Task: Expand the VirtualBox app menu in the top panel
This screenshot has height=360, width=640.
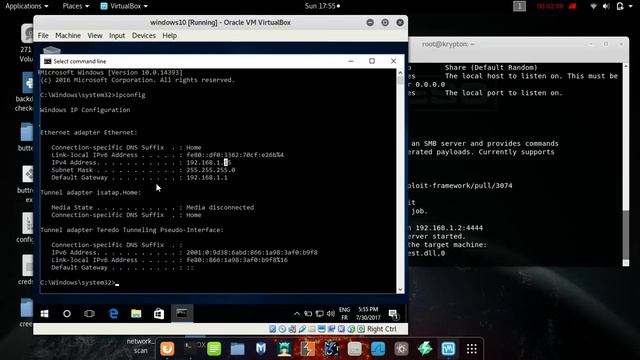Action: click(124, 6)
